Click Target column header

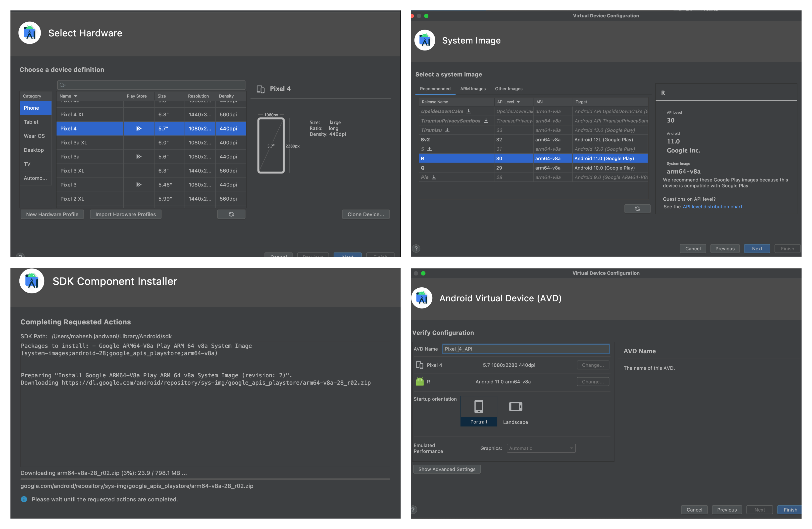point(610,102)
